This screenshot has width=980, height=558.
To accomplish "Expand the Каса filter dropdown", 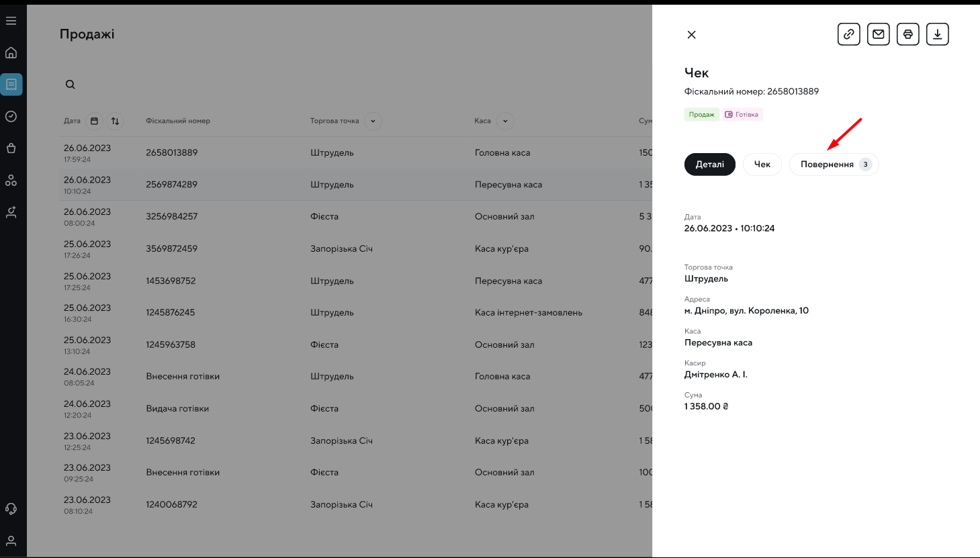I will (505, 121).
